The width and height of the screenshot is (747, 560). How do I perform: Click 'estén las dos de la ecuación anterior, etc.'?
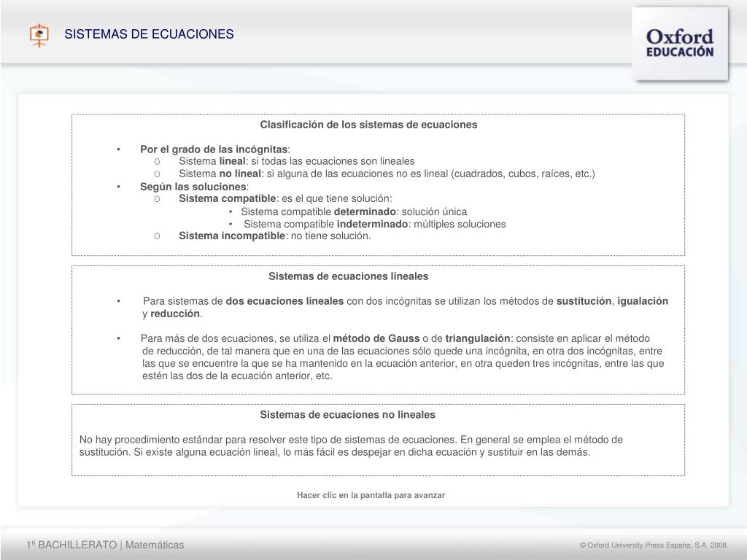coord(237,376)
